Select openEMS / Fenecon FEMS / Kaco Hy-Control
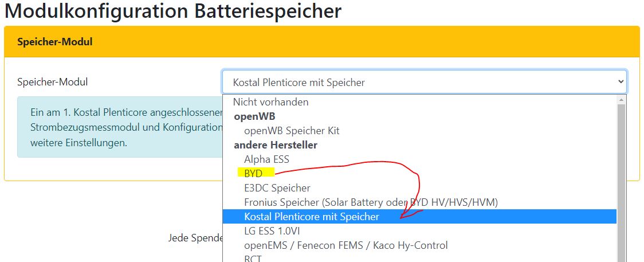Screen dimensions: 644x262 (345, 245)
